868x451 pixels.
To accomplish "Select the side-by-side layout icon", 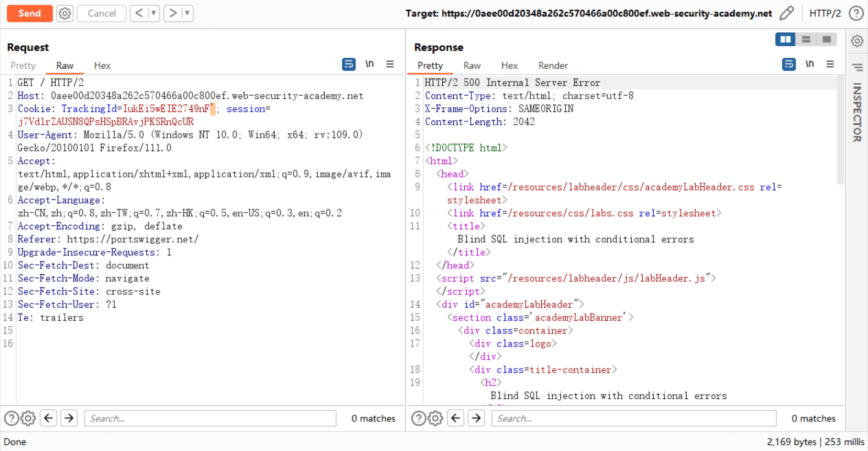I will click(785, 40).
